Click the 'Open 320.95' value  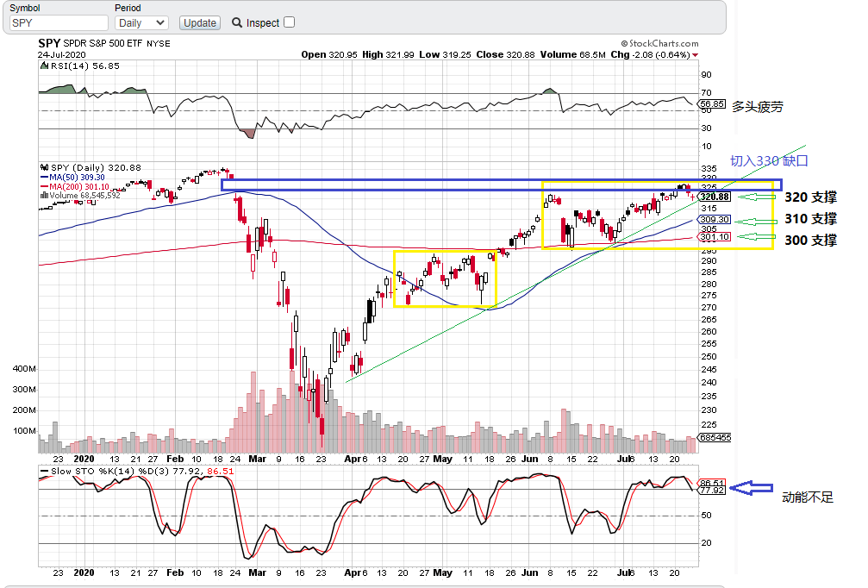(328, 55)
